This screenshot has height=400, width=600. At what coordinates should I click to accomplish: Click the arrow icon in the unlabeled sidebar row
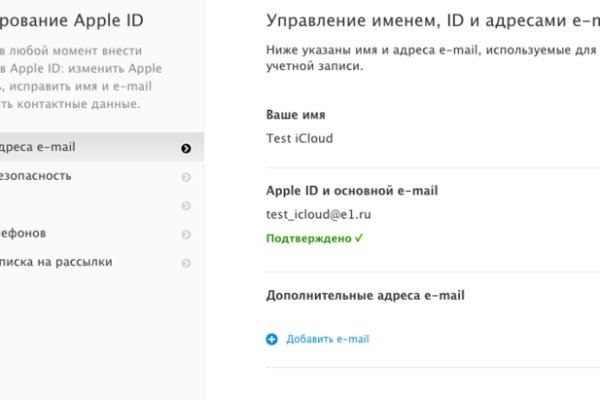click(186, 206)
